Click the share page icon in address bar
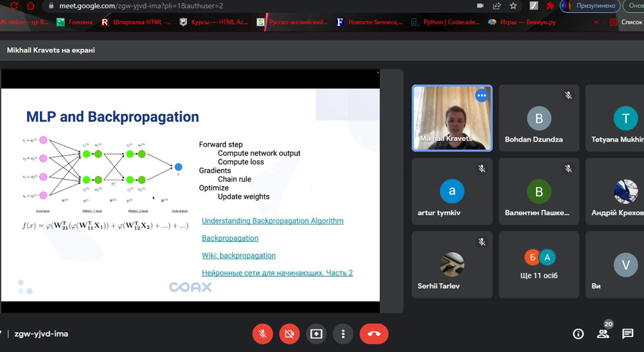 click(497, 6)
